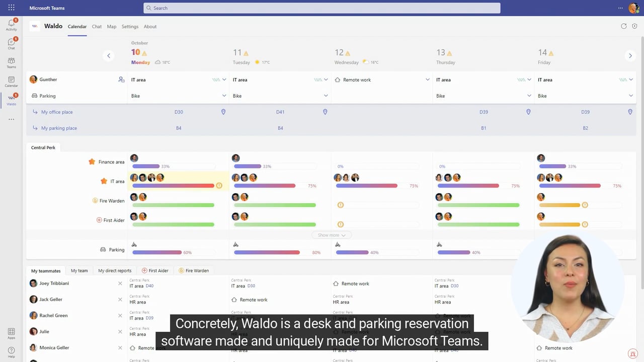The height and width of the screenshot is (362, 644).
Task: Open Monday Bike parking dropdown
Action: pos(224,96)
